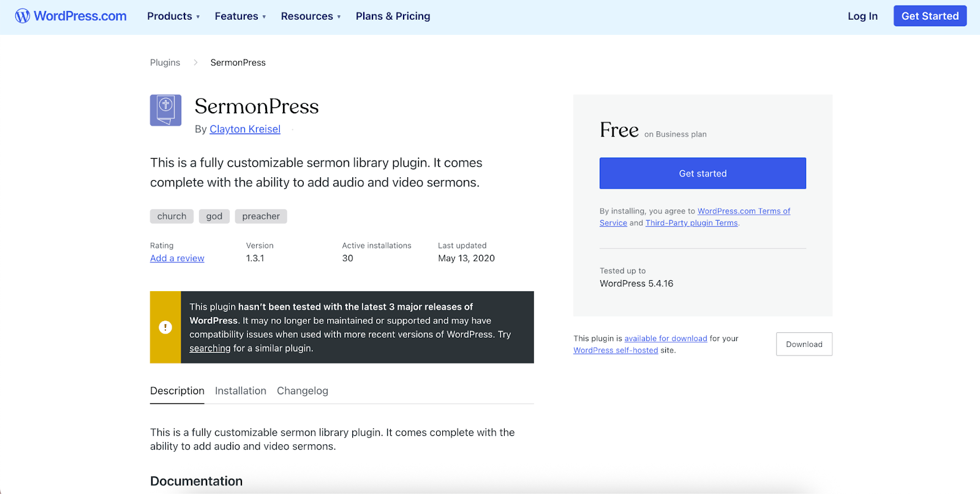Select the church tag
Screen dimensions: 980x494
[x=171, y=216]
